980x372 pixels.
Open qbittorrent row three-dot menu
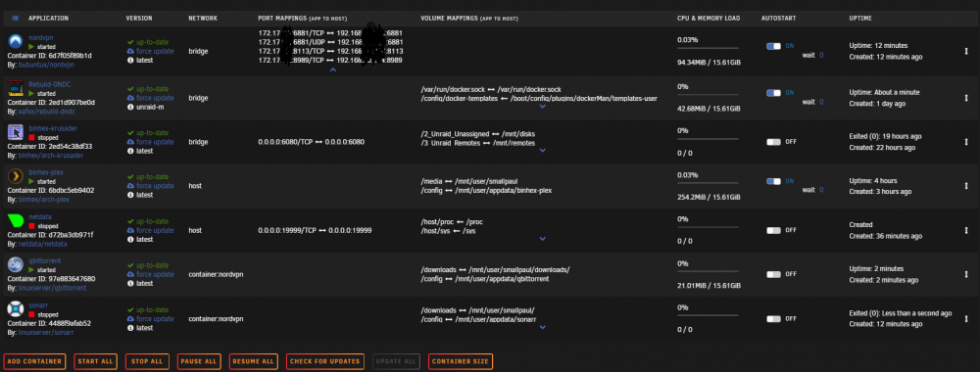[x=966, y=274]
